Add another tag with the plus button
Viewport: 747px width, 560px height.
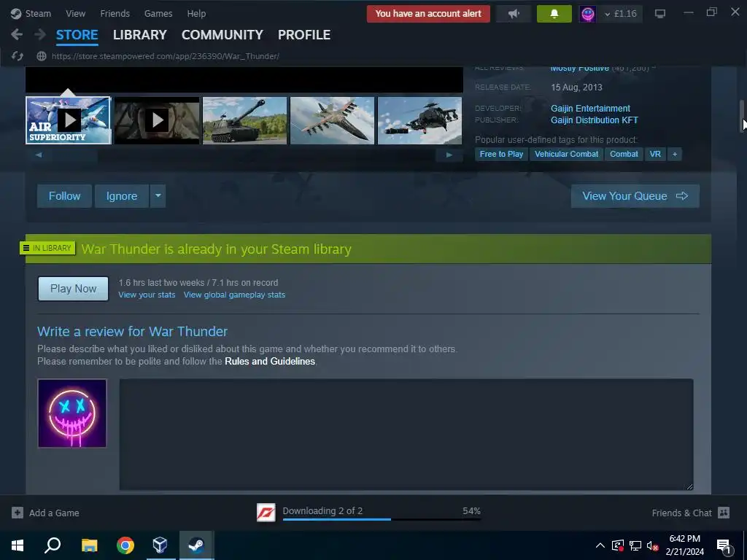pyautogui.click(x=675, y=154)
